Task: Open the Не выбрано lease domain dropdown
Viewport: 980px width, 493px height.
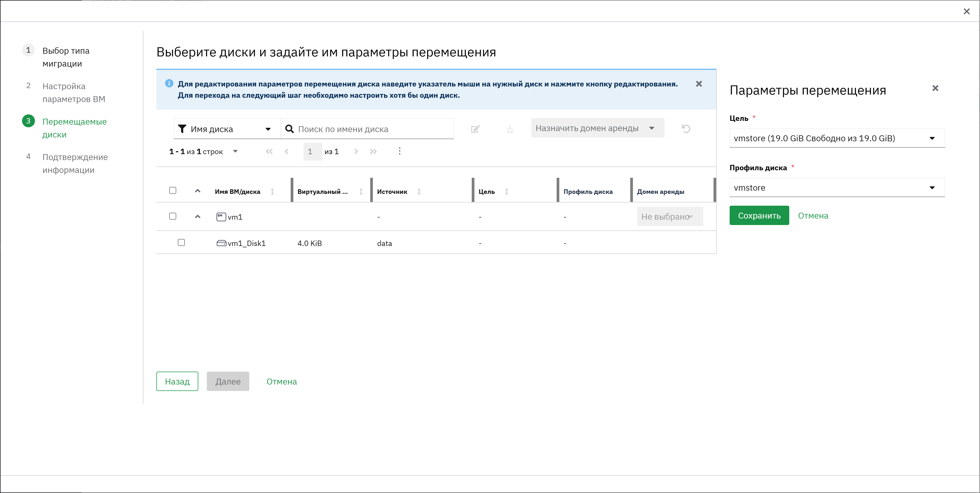Action: [x=670, y=216]
